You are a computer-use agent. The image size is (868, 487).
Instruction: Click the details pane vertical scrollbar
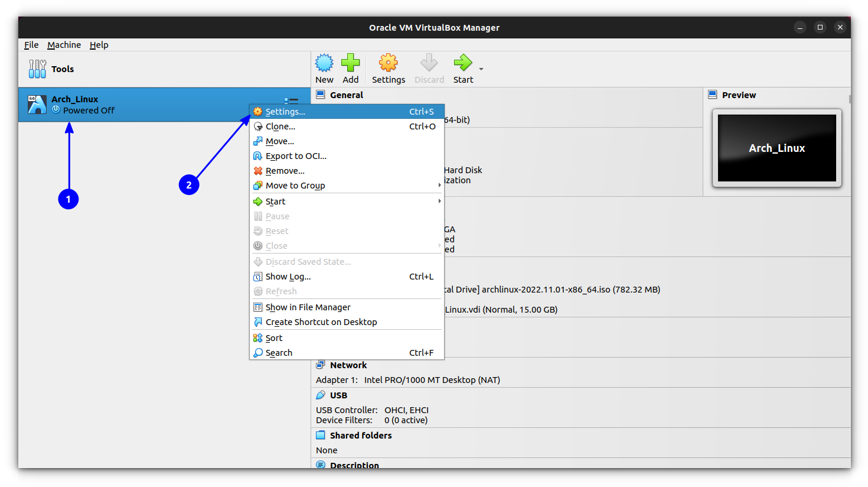click(x=850, y=99)
